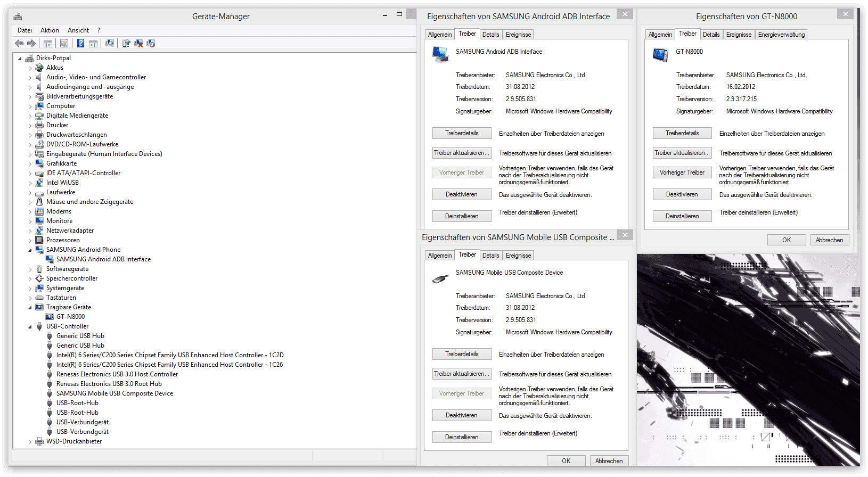
Task: Click Abbrechen in USB Composite dialog
Action: [609, 461]
